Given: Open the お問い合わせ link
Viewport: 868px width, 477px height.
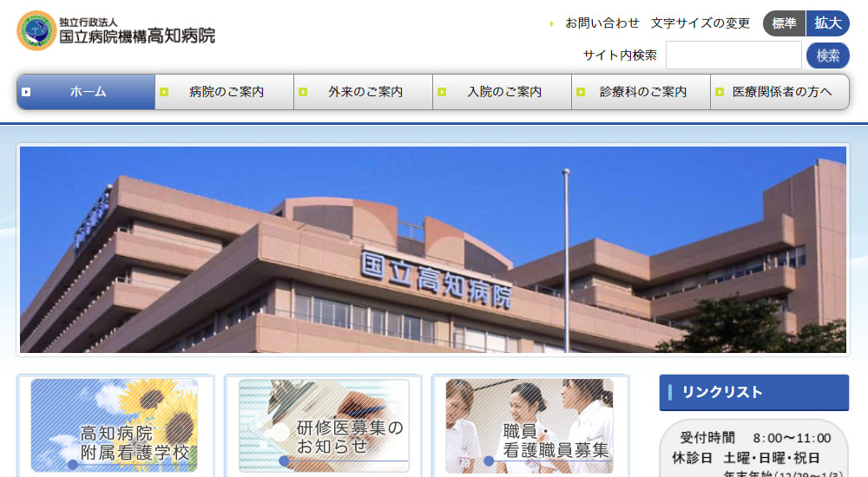Looking at the screenshot, I should point(602,23).
